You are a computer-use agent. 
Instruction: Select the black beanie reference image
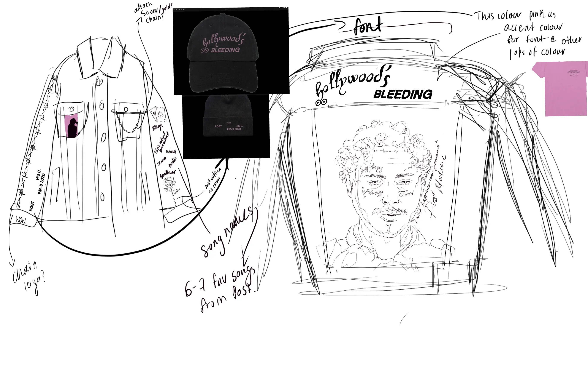(x=226, y=126)
